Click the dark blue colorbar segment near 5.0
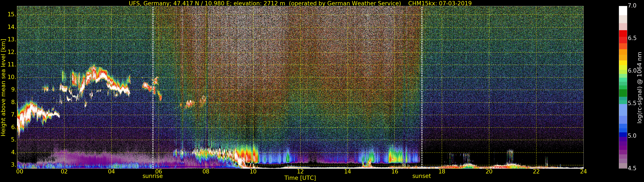This screenshot has width=644, height=182. pyautogui.click(x=623, y=135)
